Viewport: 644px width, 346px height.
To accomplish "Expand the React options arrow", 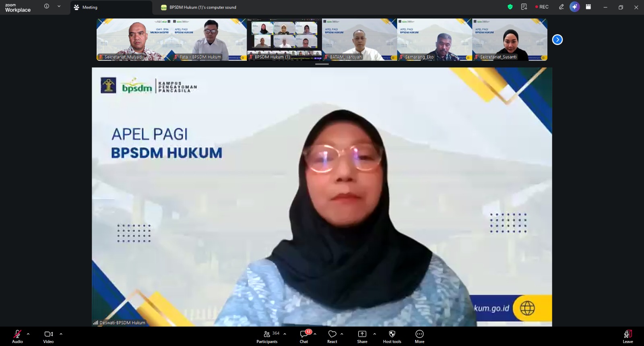I will 342,334.
